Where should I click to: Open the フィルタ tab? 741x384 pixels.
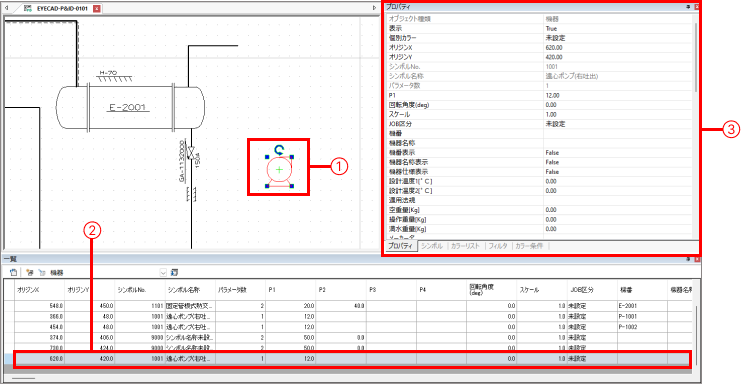(498, 246)
